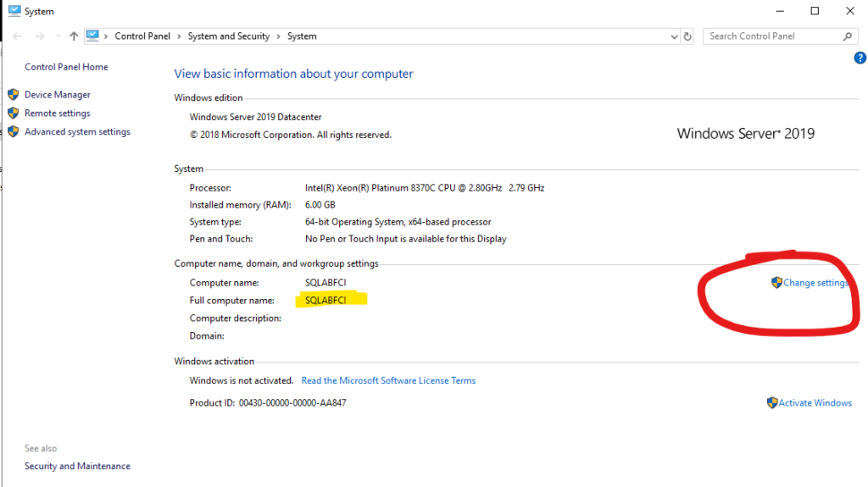Open Control Panel breadcrumb

[142, 36]
